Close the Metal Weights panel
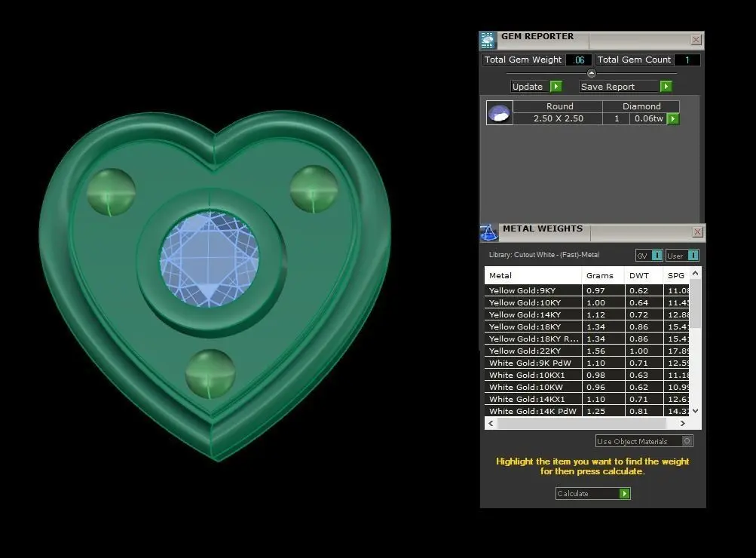The image size is (756, 558). click(697, 232)
